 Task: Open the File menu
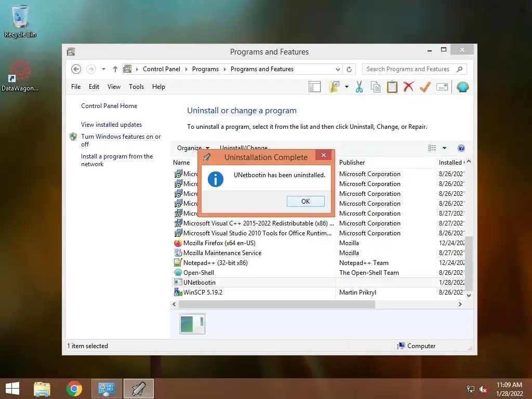tap(76, 87)
